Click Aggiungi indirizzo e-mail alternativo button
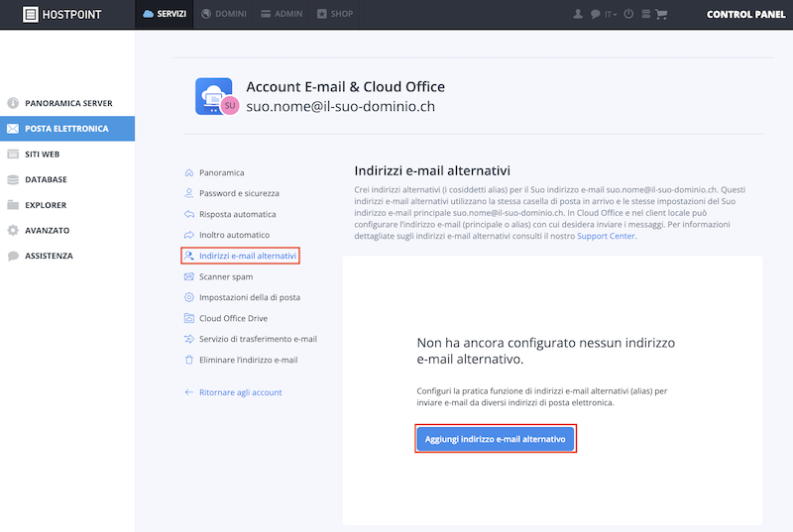The width and height of the screenshot is (793, 532). pos(495,439)
